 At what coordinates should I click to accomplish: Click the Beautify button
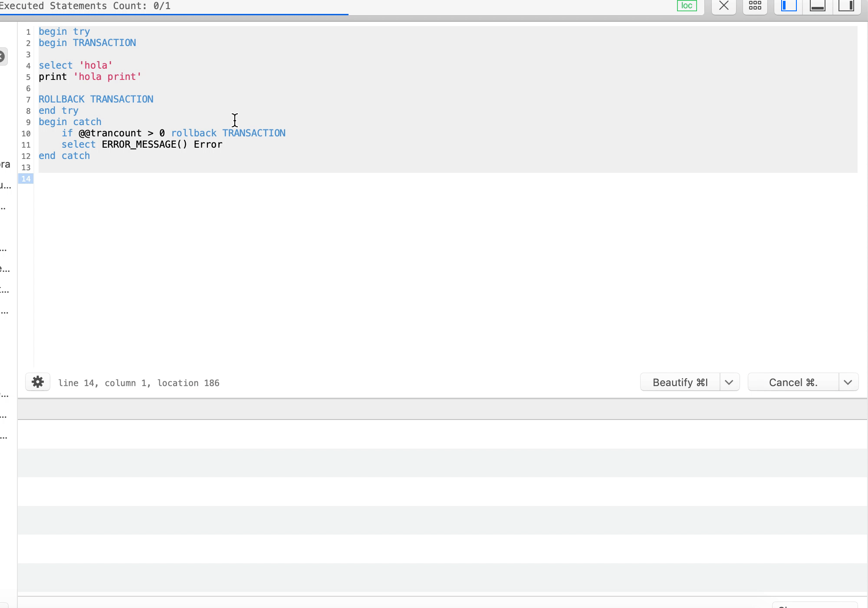(680, 382)
